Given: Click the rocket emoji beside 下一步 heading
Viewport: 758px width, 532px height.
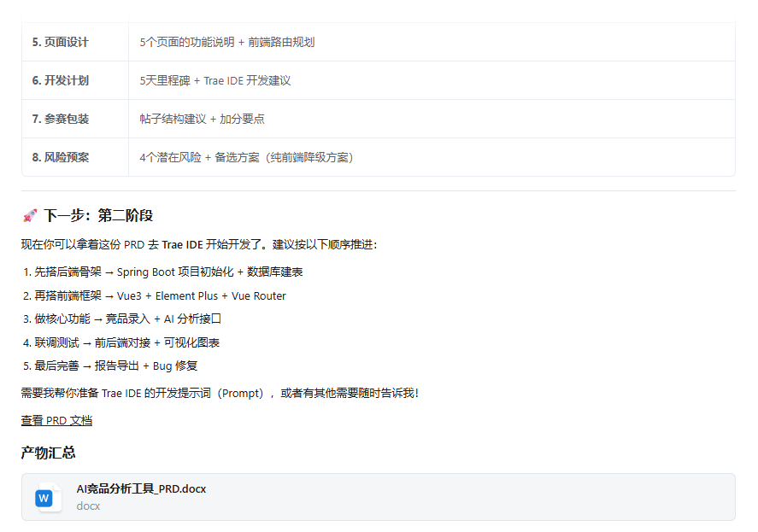Looking at the screenshot, I should [30, 216].
